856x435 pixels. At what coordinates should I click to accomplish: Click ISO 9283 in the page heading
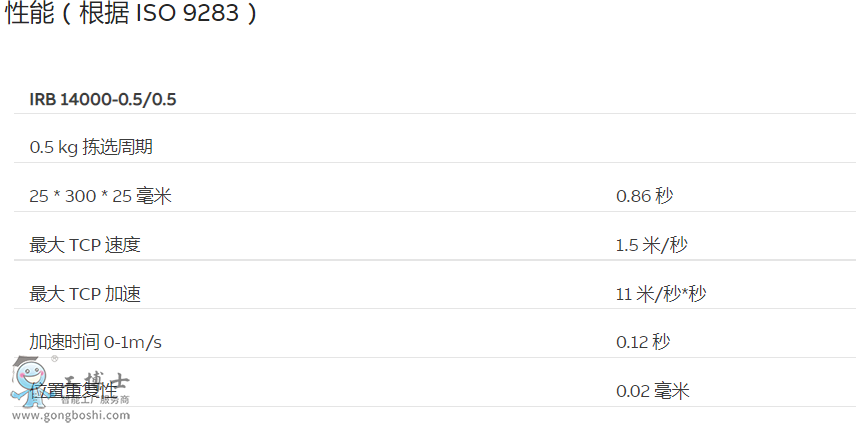(189, 16)
